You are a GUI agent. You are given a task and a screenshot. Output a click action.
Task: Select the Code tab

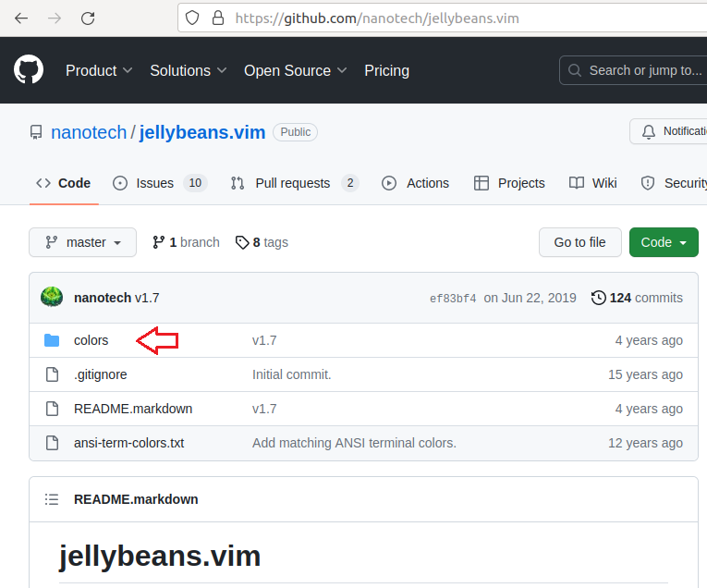click(x=64, y=183)
